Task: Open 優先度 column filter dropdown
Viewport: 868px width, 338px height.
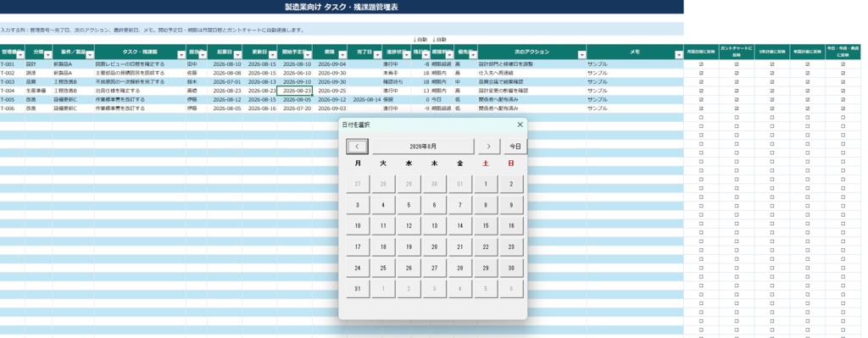Action: [x=472, y=55]
